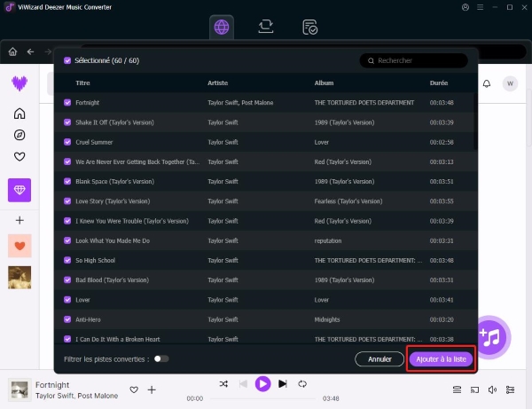
Task: Click the playback progress bar
Action: (x=263, y=398)
